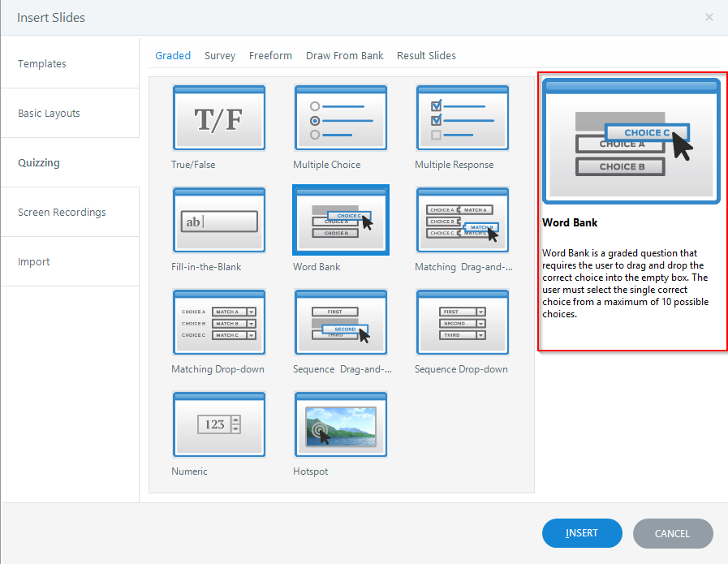This screenshot has height=564, width=728.
Task: Open the Result Slides tab
Action: [426, 55]
